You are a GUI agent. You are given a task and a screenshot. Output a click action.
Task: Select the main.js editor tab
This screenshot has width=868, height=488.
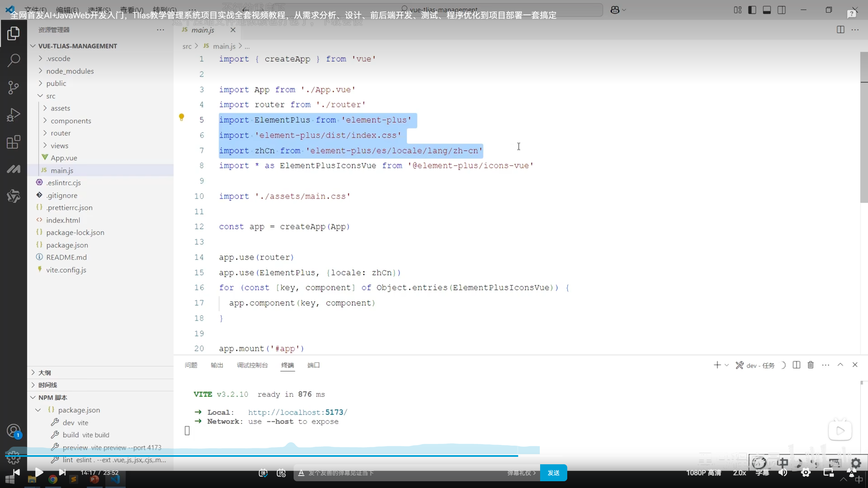(203, 30)
